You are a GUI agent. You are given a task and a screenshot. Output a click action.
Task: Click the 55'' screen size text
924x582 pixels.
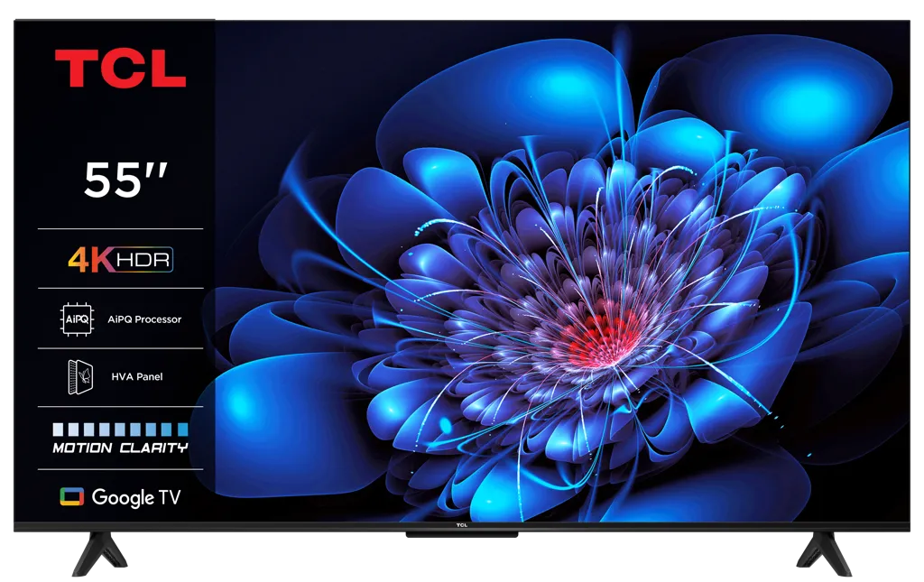(x=125, y=180)
